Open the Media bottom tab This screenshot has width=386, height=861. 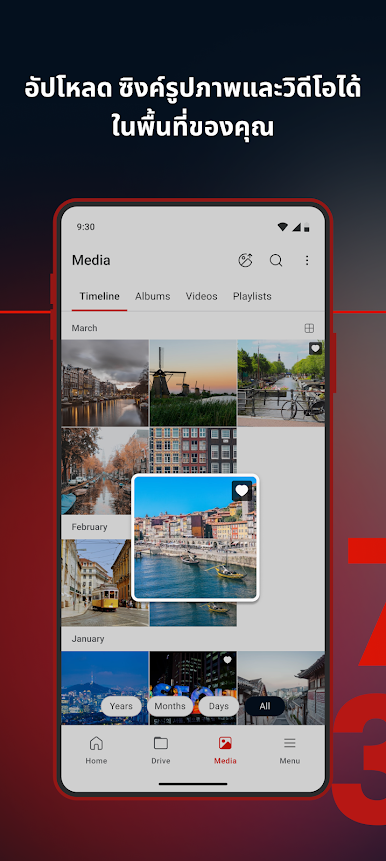(225, 750)
